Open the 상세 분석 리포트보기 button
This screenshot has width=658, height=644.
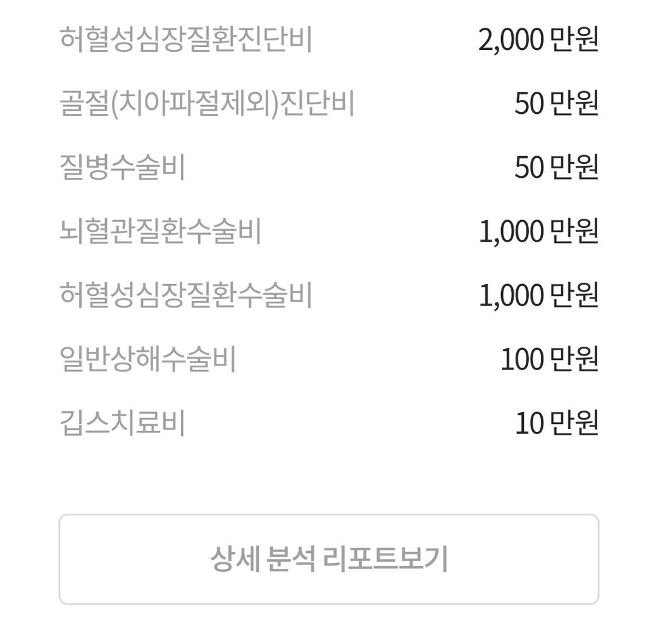329,559
